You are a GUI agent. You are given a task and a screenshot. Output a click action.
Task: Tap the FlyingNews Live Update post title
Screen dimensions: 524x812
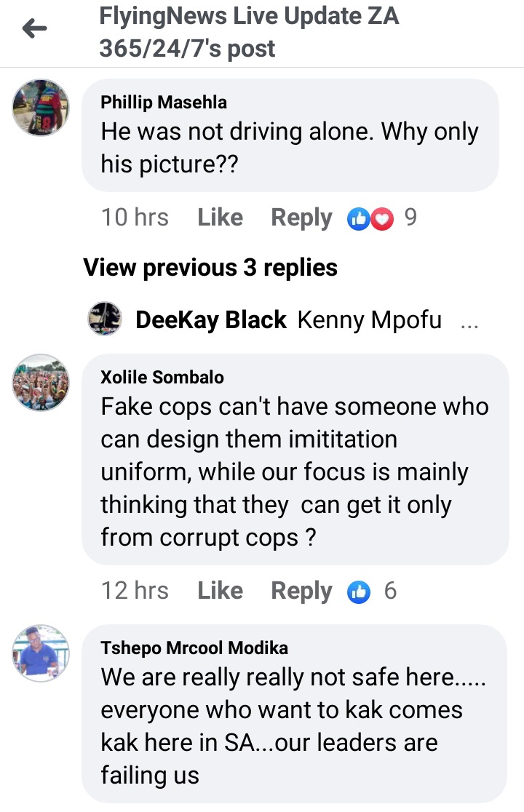pos(249,33)
